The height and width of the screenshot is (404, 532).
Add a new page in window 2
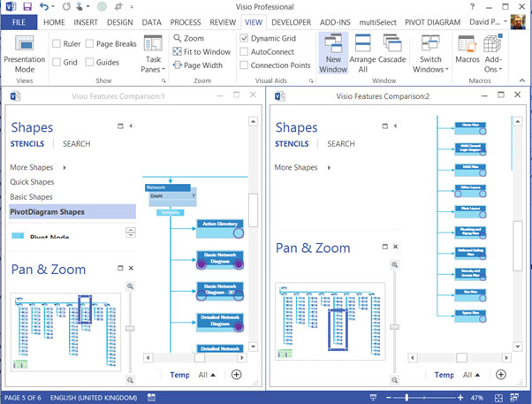pos(501,375)
